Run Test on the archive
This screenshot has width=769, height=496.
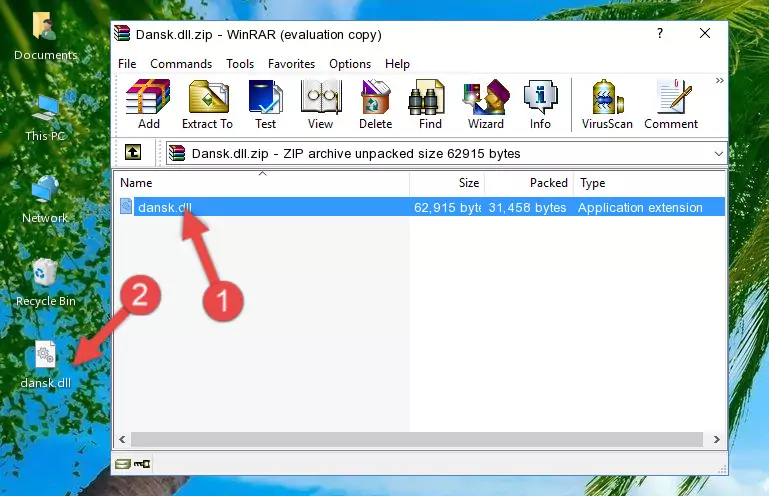[x=265, y=104]
